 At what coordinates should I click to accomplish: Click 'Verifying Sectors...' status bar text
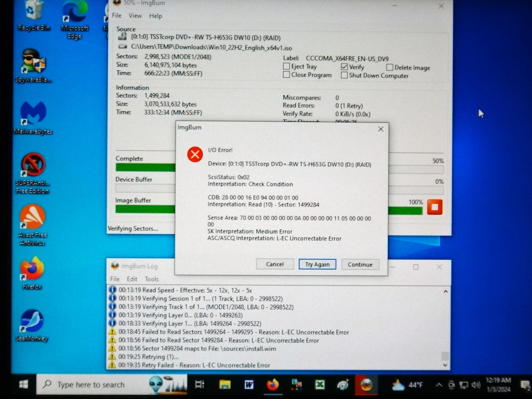(133, 228)
